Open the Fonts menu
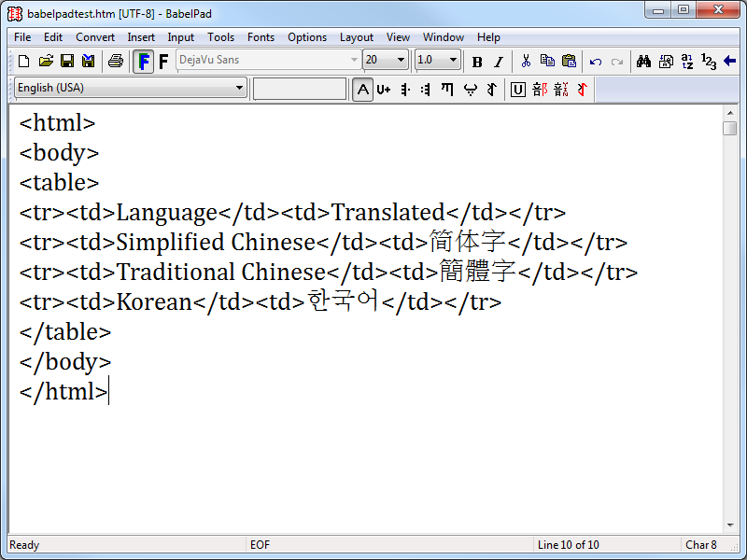The image size is (747, 560). [261, 37]
